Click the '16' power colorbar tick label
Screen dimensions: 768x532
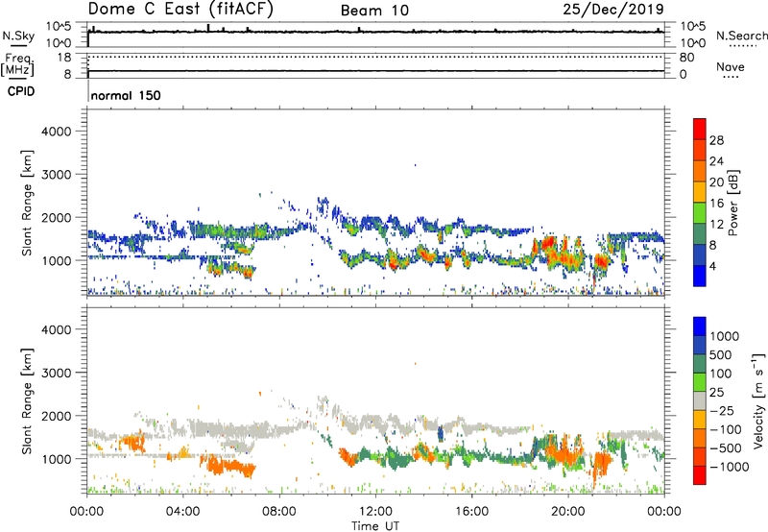point(716,204)
